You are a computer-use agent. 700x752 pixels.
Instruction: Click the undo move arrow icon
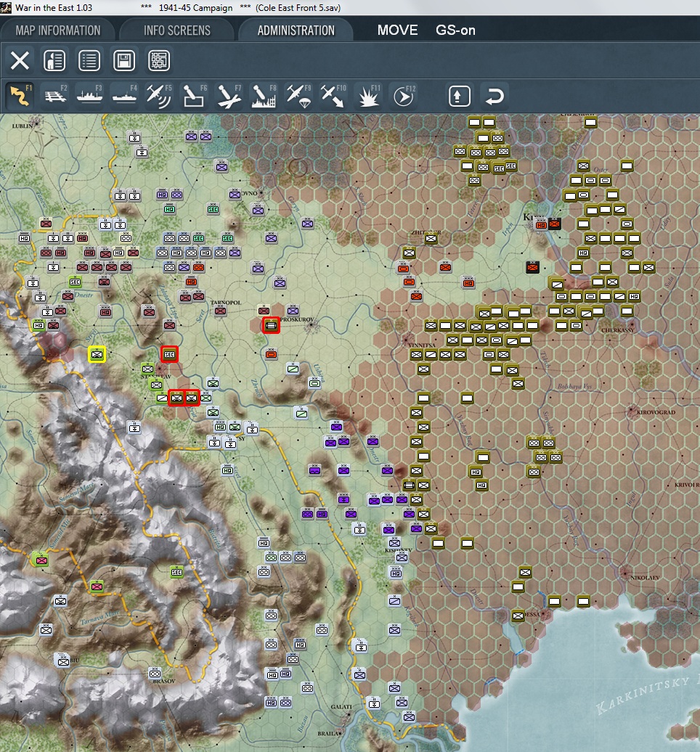click(x=495, y=96)
